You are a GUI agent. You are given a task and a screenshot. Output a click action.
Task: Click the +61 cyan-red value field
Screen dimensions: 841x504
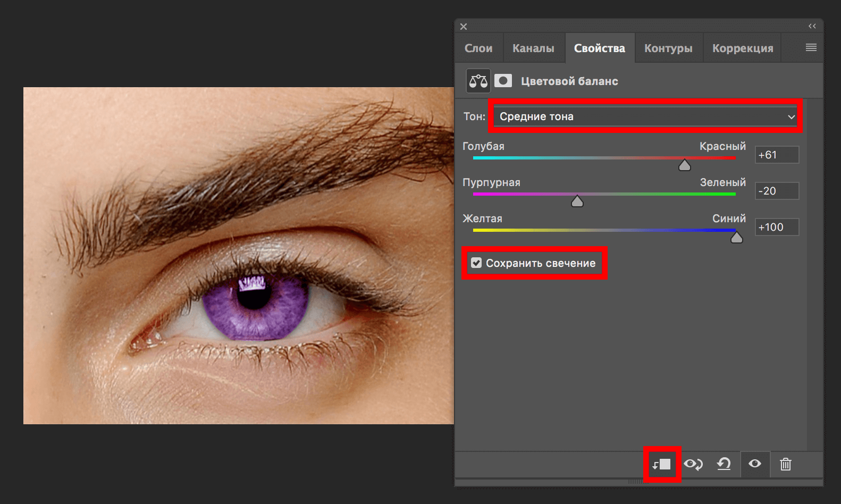click(x=777, y=155)
